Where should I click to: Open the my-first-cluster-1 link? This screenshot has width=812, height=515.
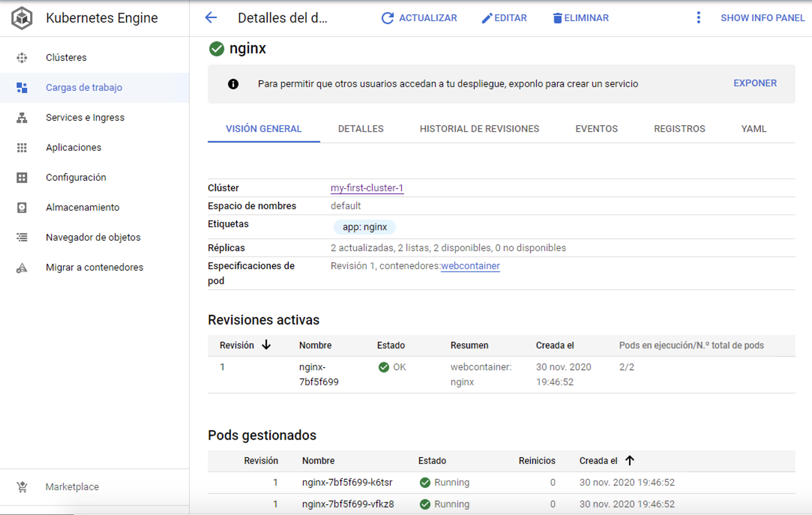coord(367,188)
